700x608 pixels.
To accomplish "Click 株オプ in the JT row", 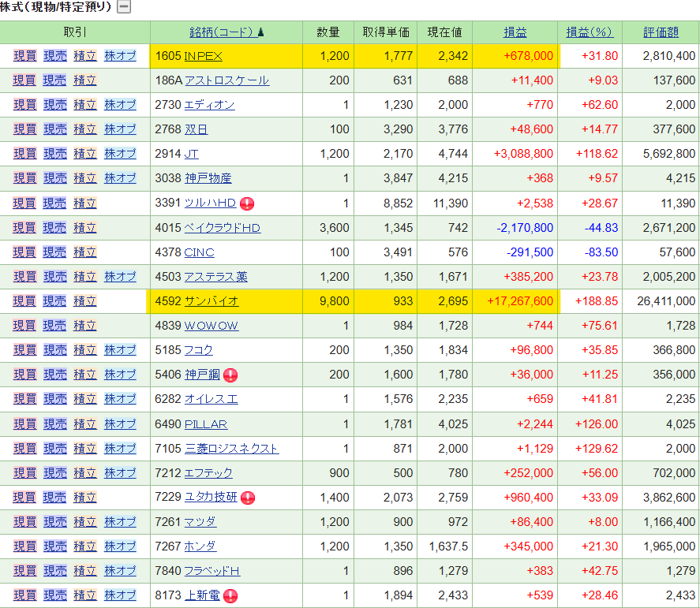I will (120, 154).
